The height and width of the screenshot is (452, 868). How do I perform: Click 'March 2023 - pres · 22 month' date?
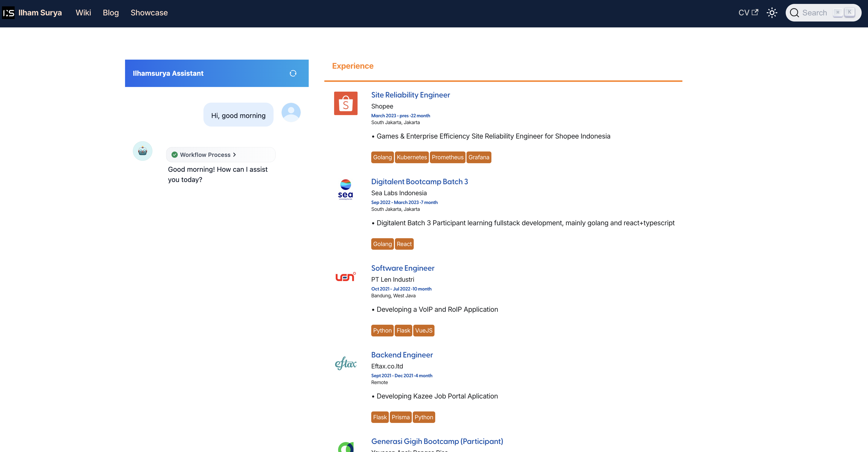coord(401,116)
